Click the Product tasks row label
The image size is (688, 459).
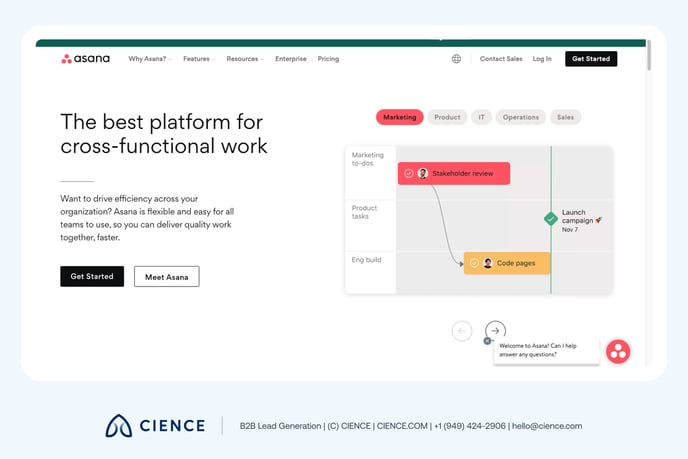click(364, 212)
